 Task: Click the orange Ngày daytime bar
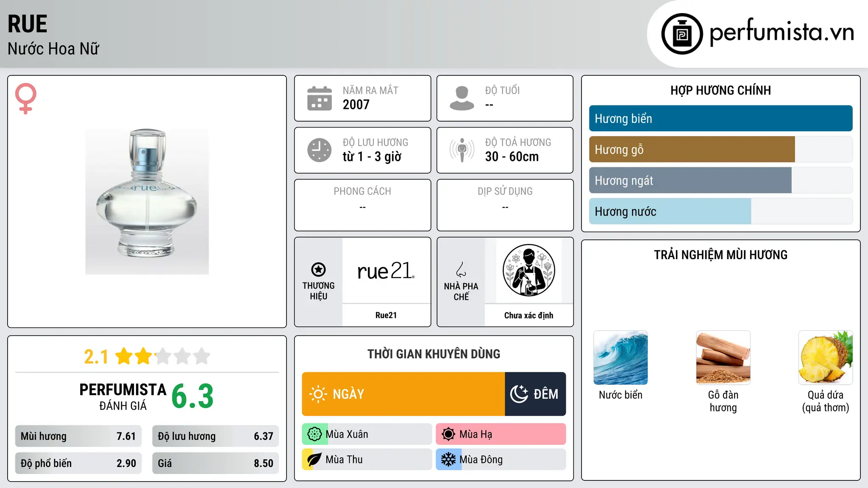click(403, 394)
